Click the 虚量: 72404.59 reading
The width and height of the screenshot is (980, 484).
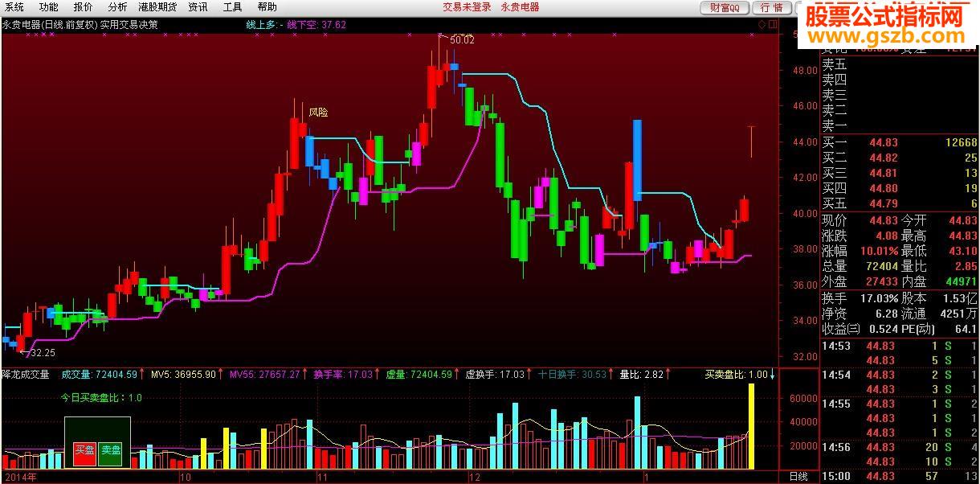click(x=419, y=375)
